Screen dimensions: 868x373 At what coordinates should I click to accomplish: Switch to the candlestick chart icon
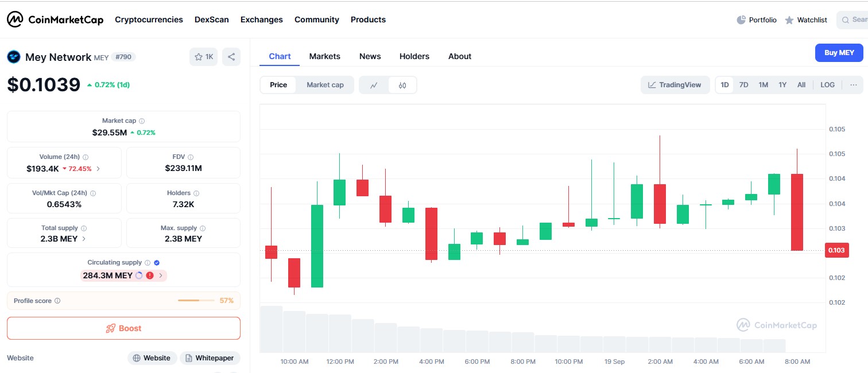(x=402, y=85)
